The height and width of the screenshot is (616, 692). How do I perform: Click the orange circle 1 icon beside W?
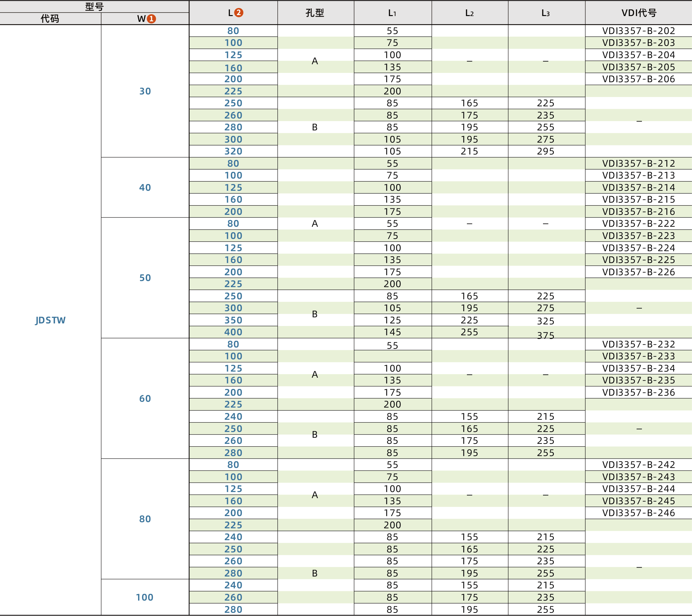coord(151,19)
